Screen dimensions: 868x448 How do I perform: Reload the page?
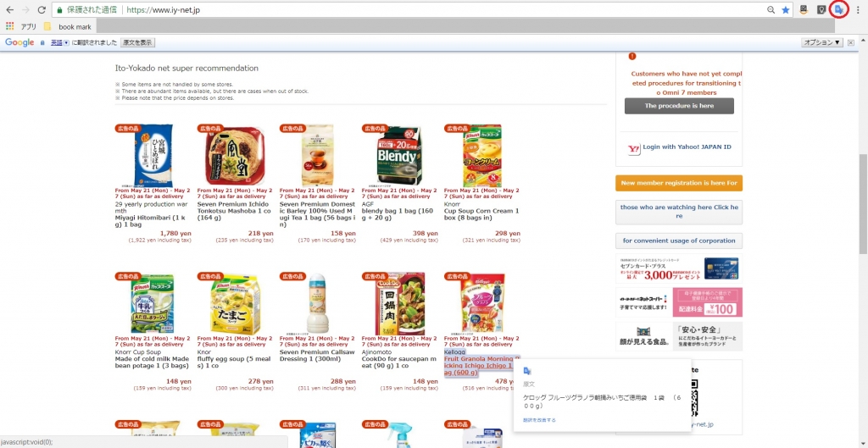point(42,9)
